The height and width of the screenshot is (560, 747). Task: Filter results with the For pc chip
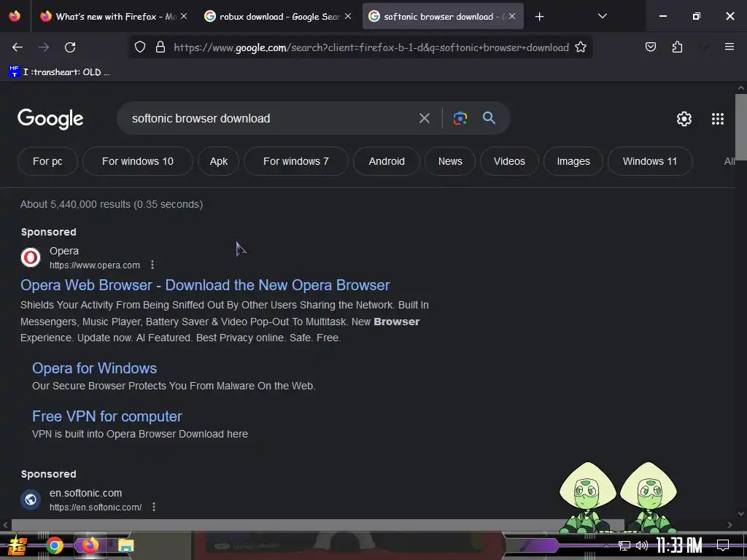tap(47, 161)
